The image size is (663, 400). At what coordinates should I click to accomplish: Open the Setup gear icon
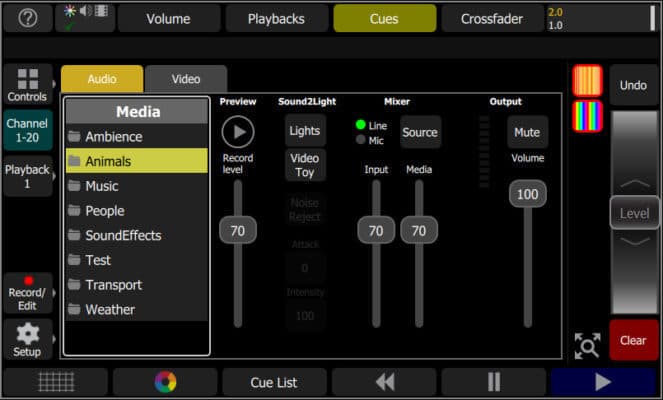(27, 339)
